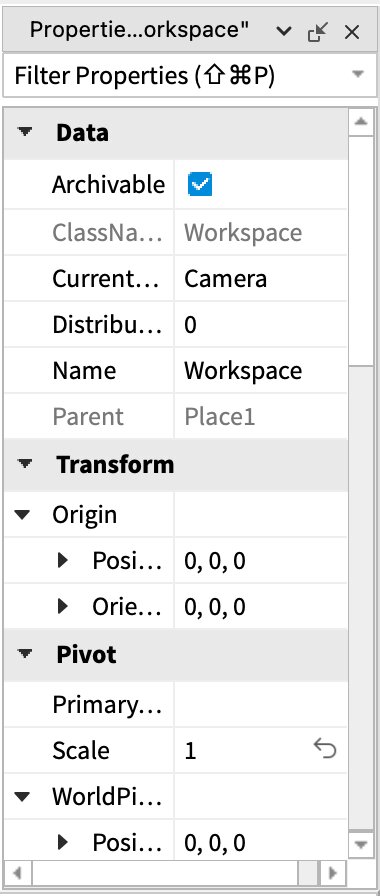
Task: Expand the Origin Position vector
Action: pyautogui.click(x=63, y=561)
